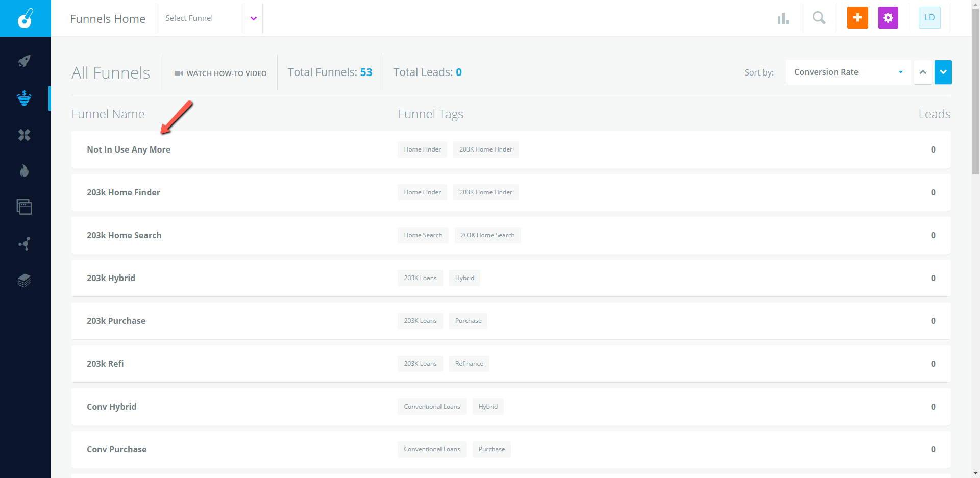Click Purchase tag in 203k Purchase row
Screen dimensions: 980x478
click(x=468, y=321)
